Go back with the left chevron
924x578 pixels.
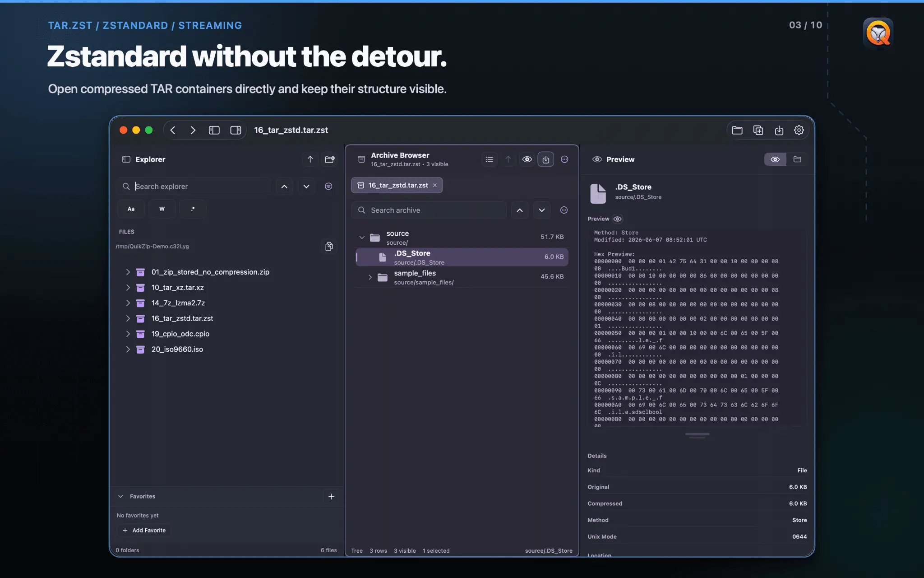click(173, 130)
